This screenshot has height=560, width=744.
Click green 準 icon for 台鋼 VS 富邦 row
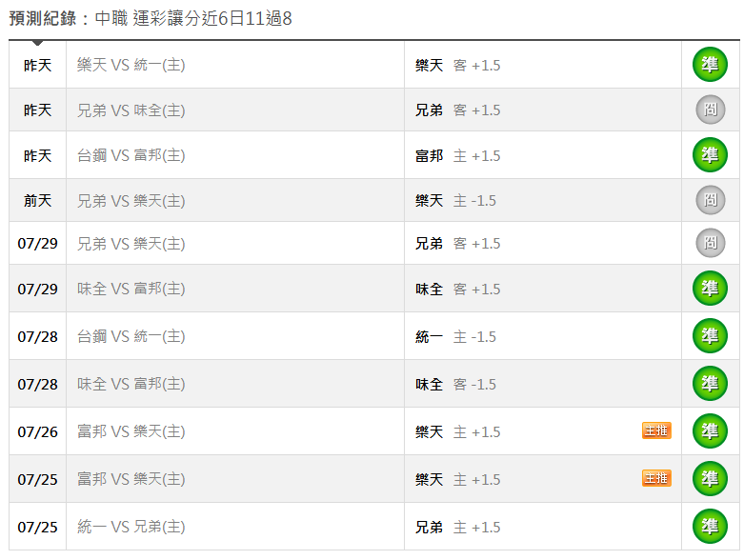(710, 155)
